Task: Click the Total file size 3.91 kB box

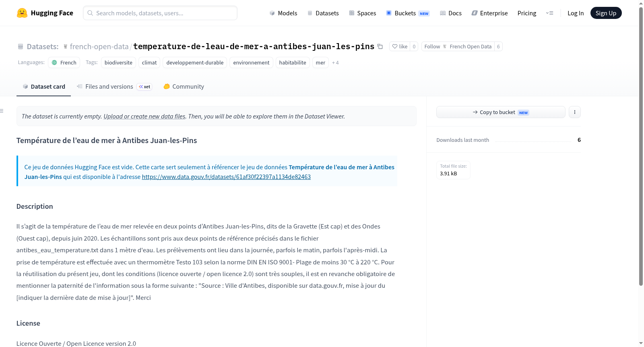Action: (453, 170)
